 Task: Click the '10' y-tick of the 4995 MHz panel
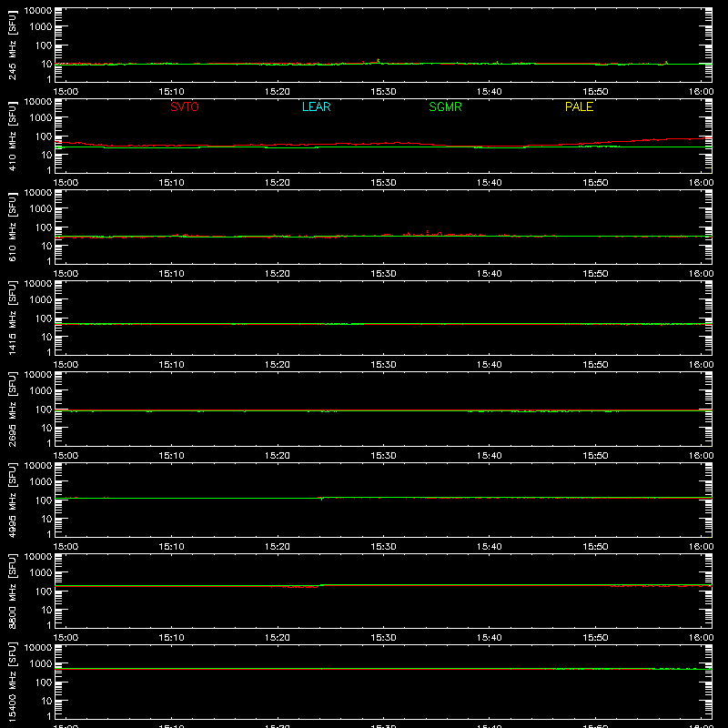47,519
